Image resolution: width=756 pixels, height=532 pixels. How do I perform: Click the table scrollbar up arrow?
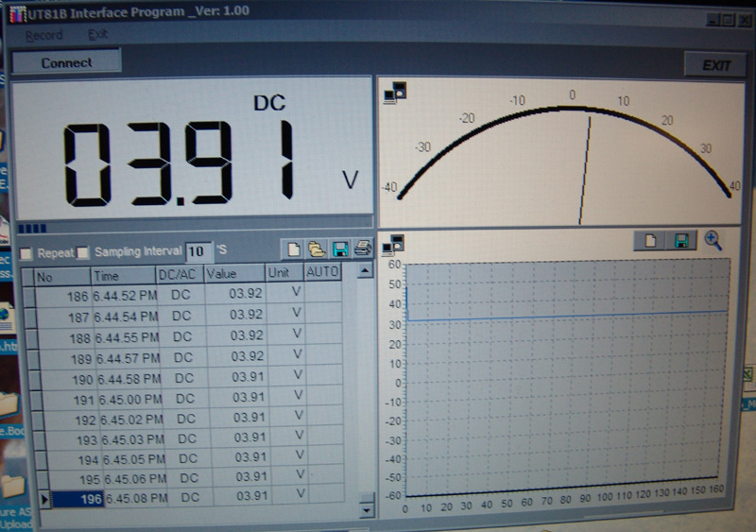click(x=365, y=270)
